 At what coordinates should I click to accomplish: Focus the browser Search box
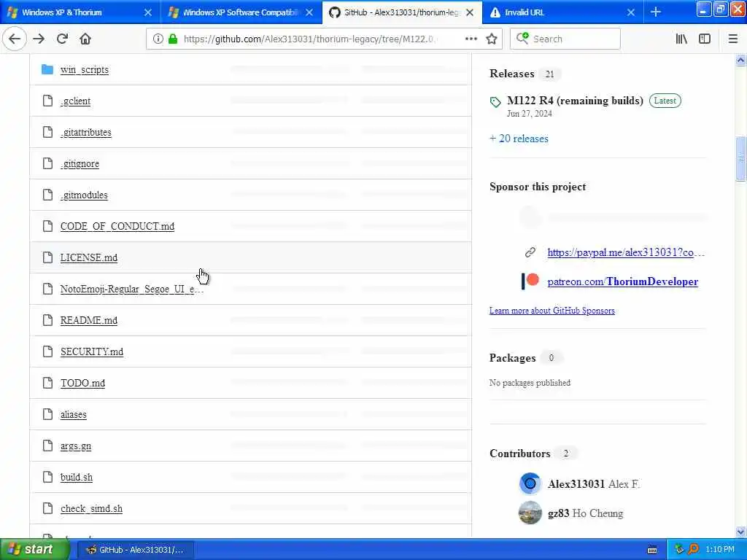click(565, 39)
